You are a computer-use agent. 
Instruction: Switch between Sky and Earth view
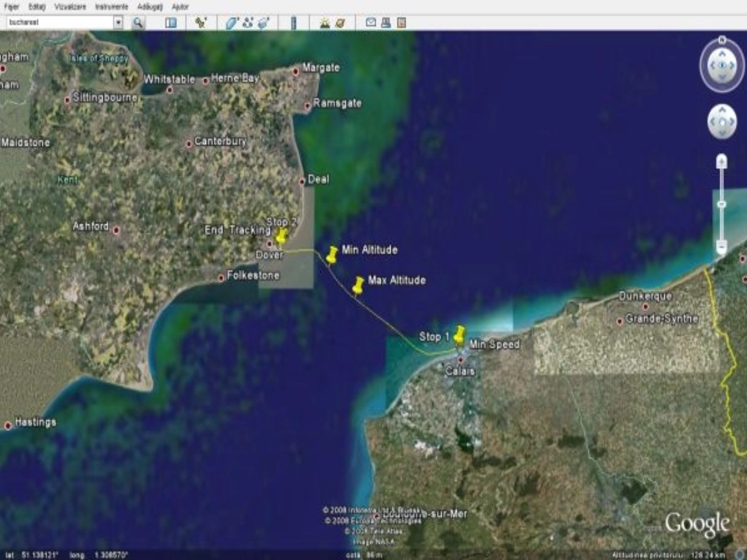click(340, 22)
